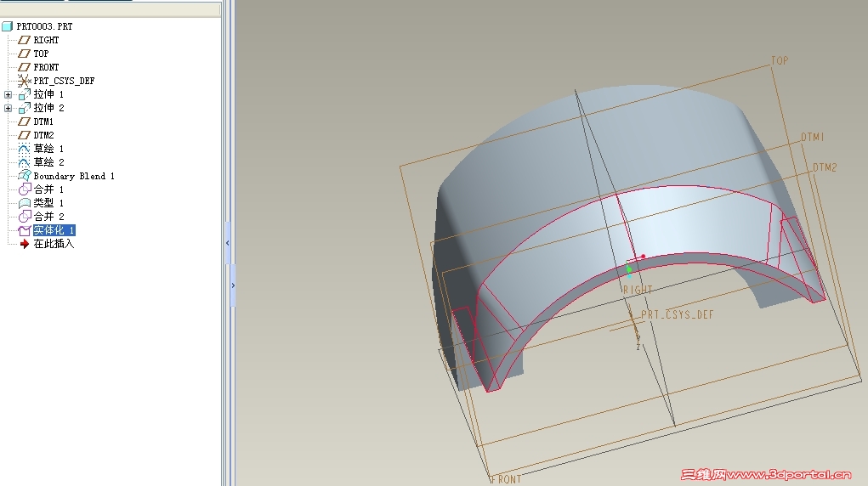The width and height of the screenshot is (868, 486).
Task: Click red insert-here arrow icon
Action: point(25,244)
